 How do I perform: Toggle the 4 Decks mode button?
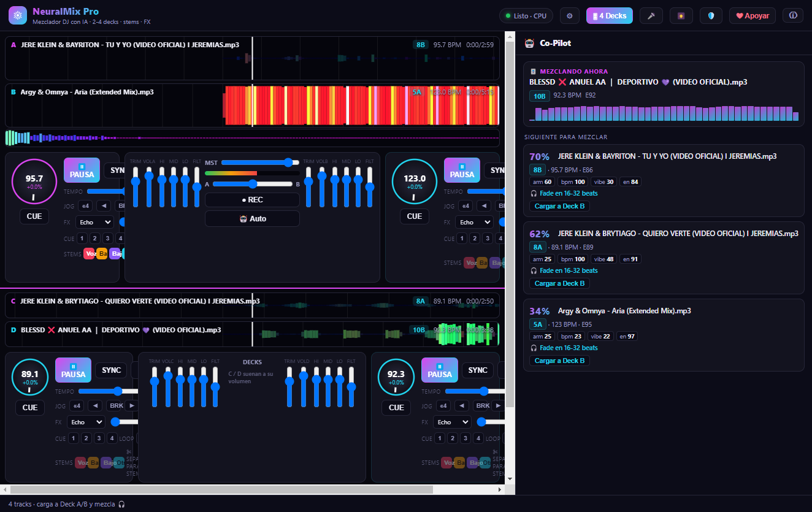click(610, 16)
